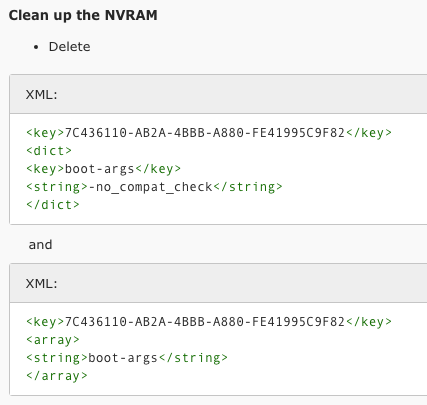
Task: Click the 'boot-args' key line in first block
Action: click(104, 169)
